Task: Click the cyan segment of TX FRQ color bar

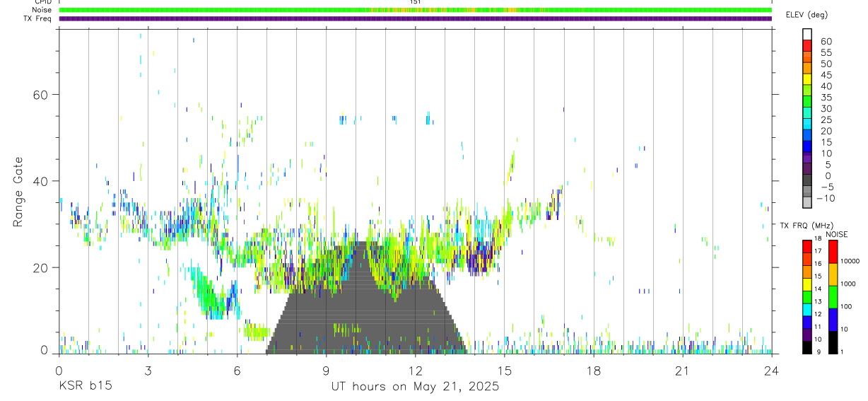Action: coord(807,310)
